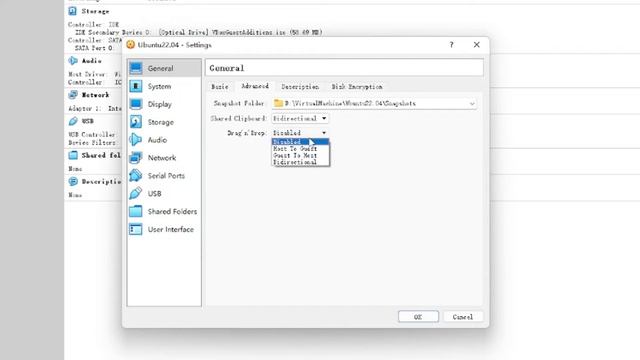Choose Bidirectional in Drag'n'Drop list
The image size is (640, 360).
pyautogui.click(x=300, y=162)
